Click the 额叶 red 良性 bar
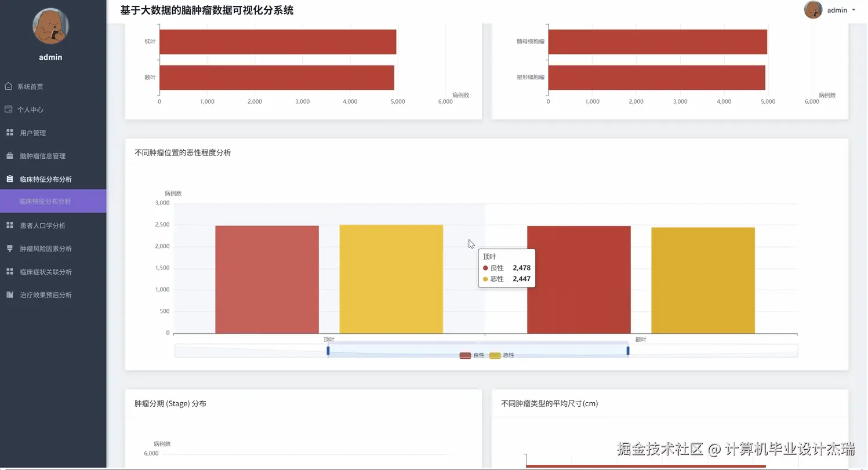 579,279
